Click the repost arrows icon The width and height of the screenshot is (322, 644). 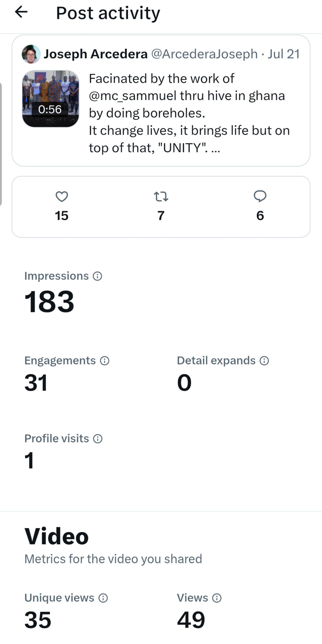(x=161, y=197)
